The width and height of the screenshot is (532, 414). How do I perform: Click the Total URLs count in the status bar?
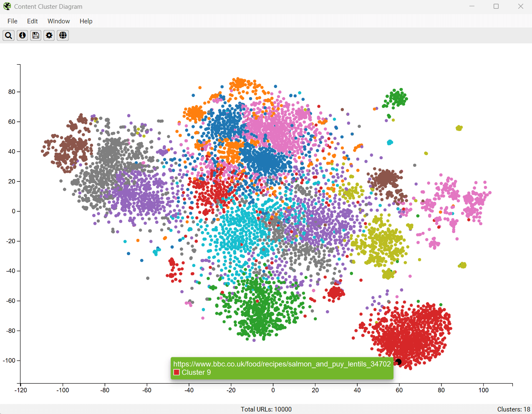tap(266, 409)
